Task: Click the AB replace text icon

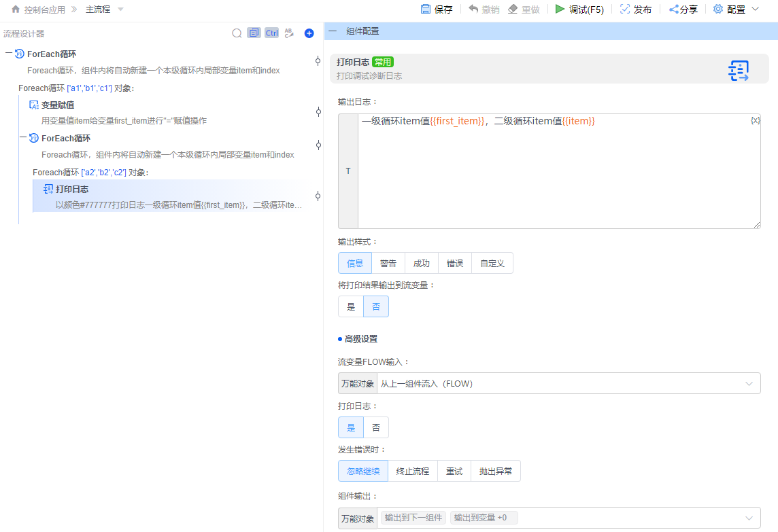Action: [x=289, y=33]
